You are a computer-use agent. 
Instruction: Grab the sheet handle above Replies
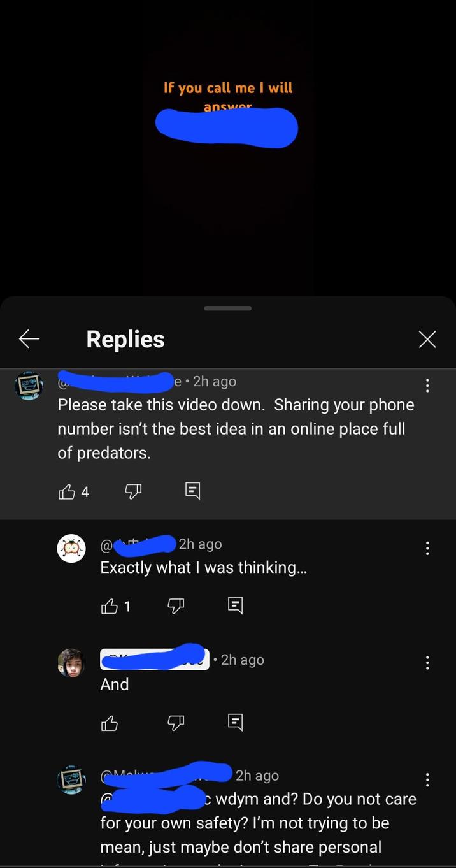pyautogui.click(x=228, y=308)
